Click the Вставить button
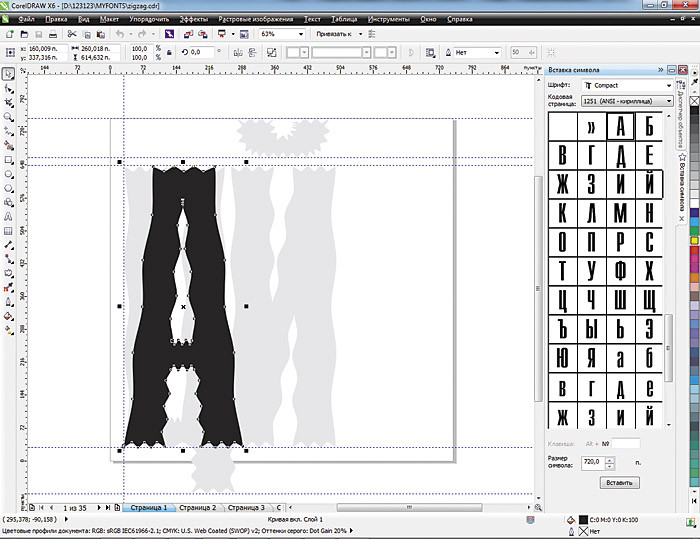The height and width of the screenshot is (539, 700). (x=619, y=483)
